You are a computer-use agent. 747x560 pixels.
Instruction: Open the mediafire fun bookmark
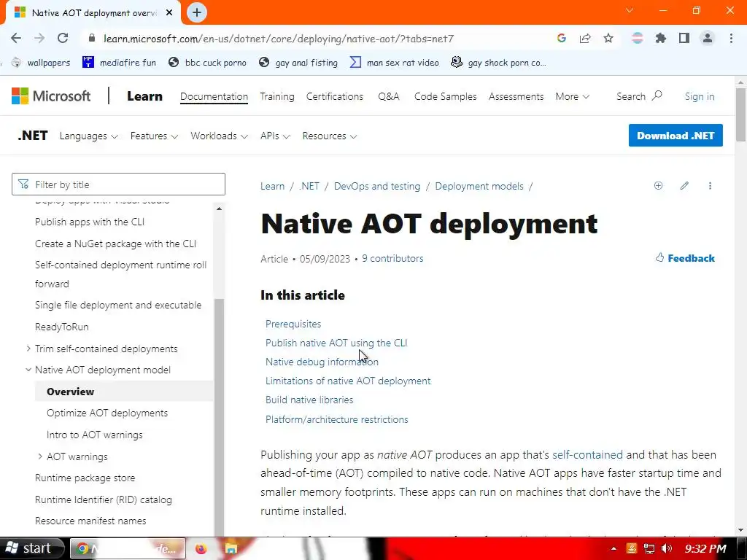[119, 63]
